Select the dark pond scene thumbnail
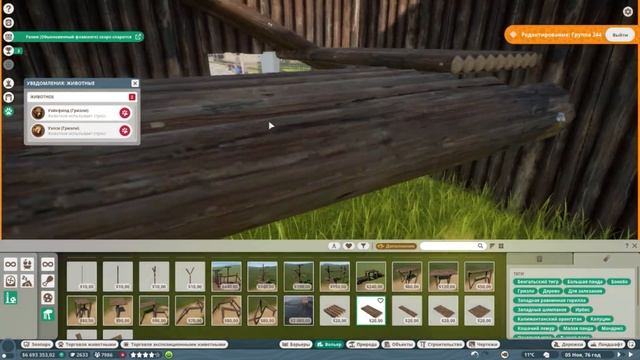 pos(298,311)
